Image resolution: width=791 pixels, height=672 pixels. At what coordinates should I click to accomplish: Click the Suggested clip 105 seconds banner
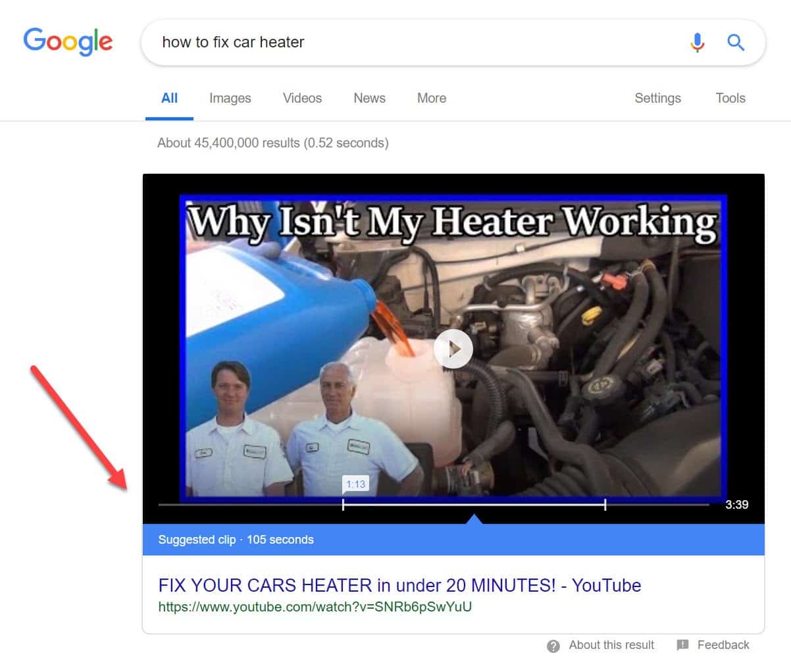(453, 540)
